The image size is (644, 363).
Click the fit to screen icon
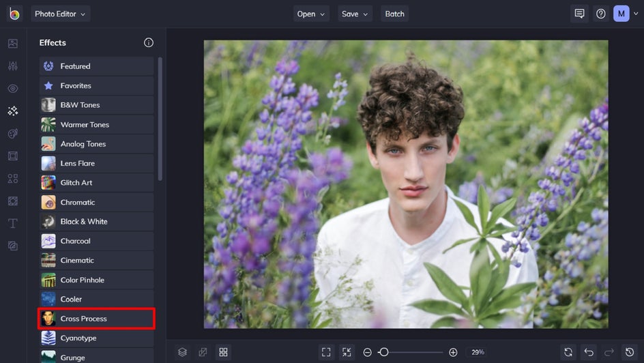click(x=326, y=352)
